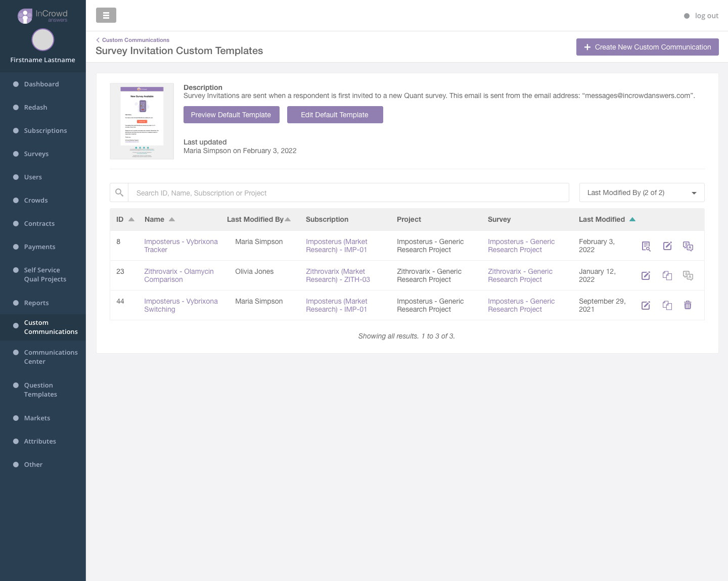Click Olivia Jones in Last Modified By
Viewport: 728px width, 581px height.
254,271
